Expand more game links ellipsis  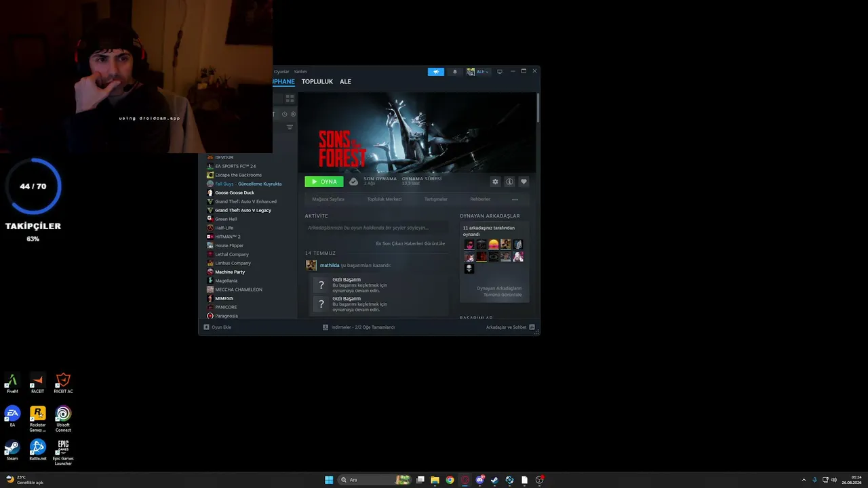coord(515,199)
